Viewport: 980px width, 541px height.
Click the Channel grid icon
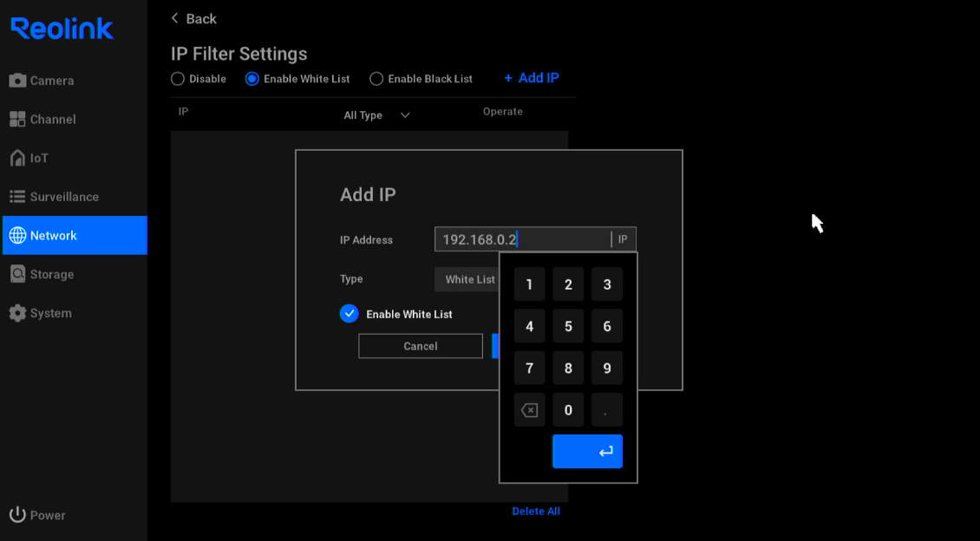point(17,120)
